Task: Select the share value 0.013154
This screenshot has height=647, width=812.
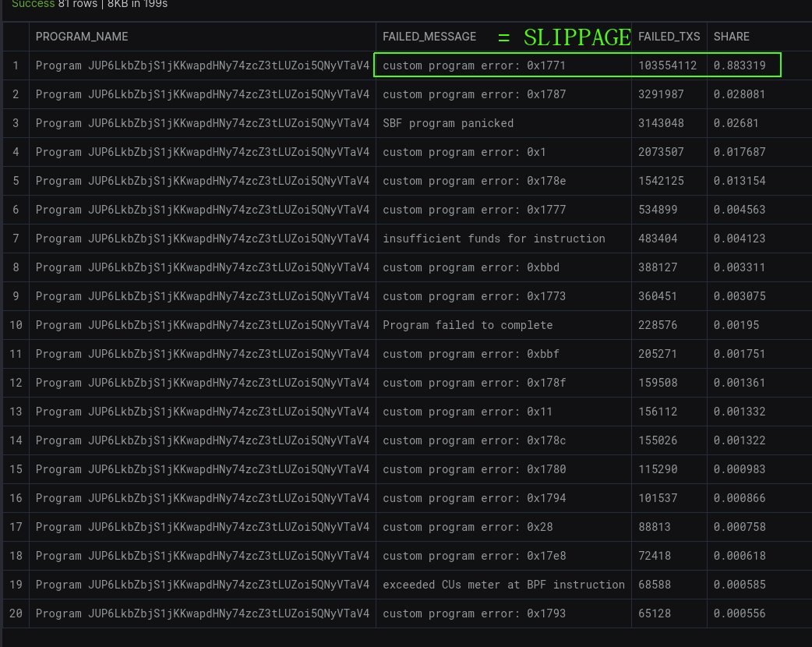Action: (740, 181)
